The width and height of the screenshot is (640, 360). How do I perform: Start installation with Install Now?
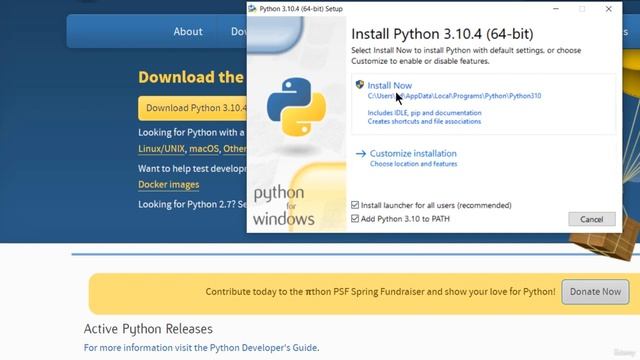389,85
